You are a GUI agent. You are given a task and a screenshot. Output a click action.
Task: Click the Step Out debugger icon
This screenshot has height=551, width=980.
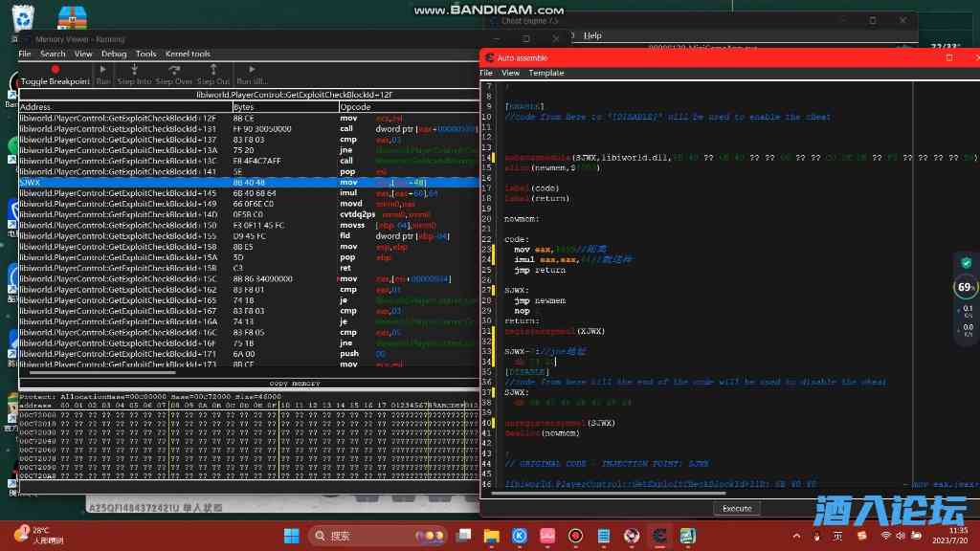[212, 70]
